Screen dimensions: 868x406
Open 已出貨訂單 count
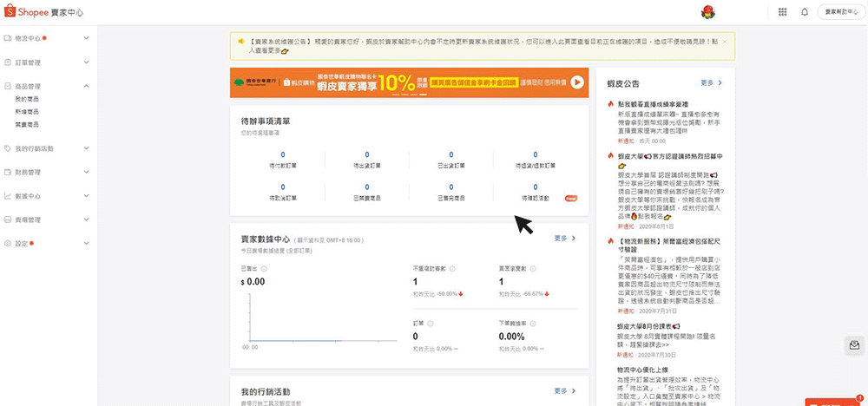point(451,155)
